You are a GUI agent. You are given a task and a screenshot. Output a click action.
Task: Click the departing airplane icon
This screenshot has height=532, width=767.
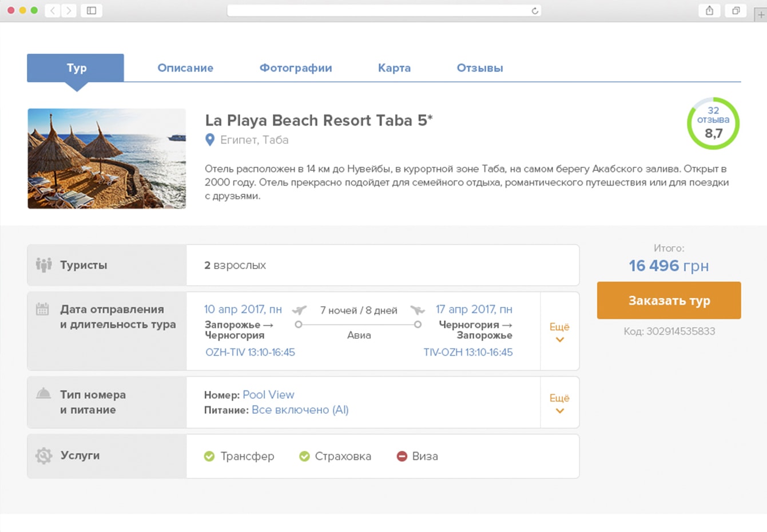click(299, 310)
